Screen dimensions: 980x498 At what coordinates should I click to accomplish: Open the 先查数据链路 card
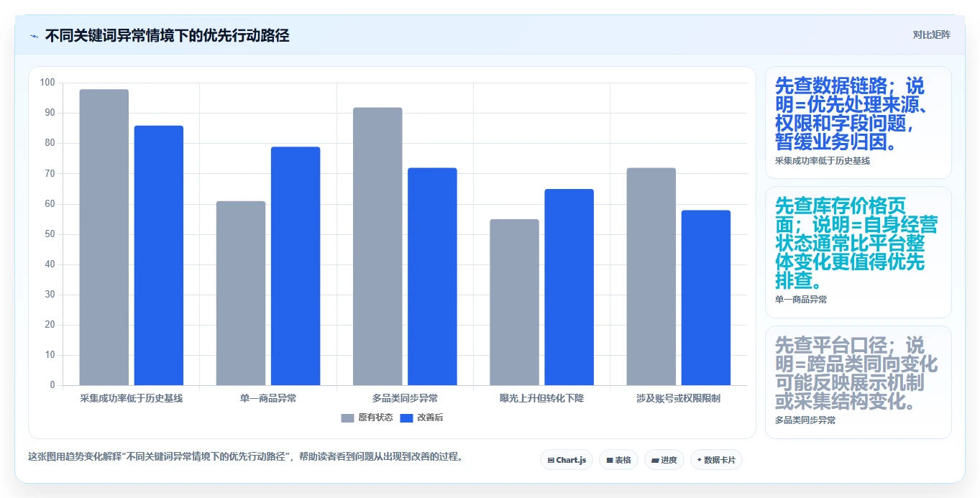[858, 122]
